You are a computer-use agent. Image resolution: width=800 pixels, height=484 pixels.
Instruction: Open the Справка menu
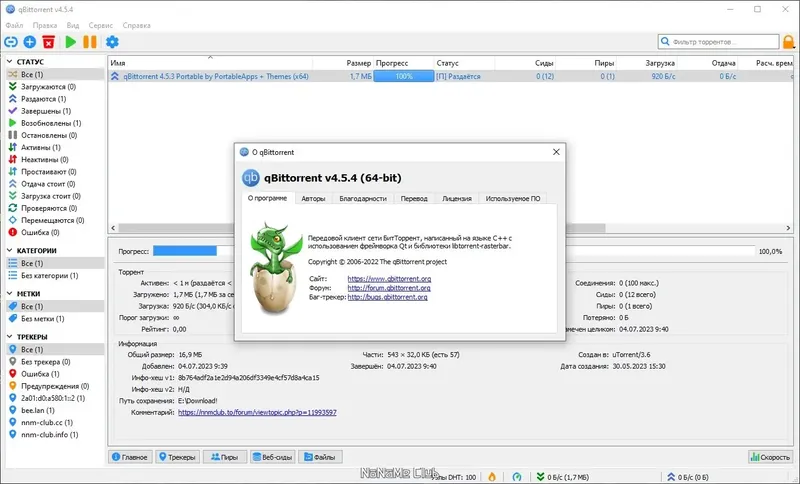(136, 25)
